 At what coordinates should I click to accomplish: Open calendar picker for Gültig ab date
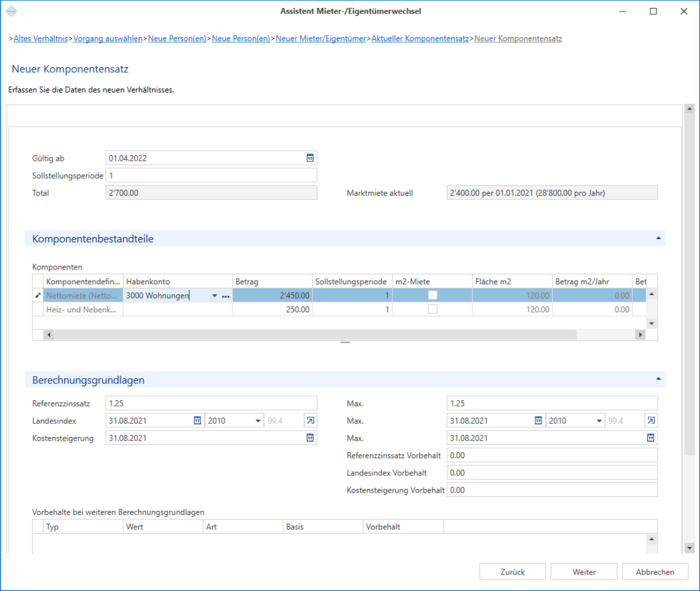[x=310, y=158]
